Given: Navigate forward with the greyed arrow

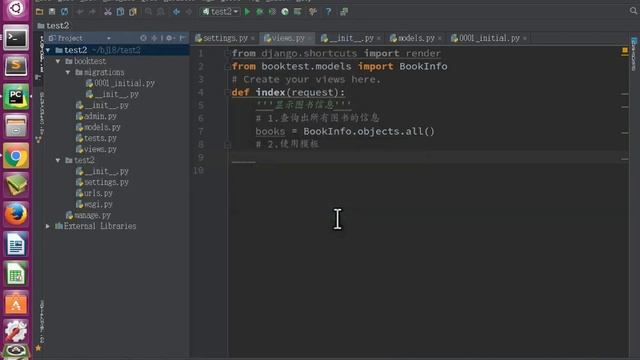Looking at the screenshot, I should click(x=189, y=12).
